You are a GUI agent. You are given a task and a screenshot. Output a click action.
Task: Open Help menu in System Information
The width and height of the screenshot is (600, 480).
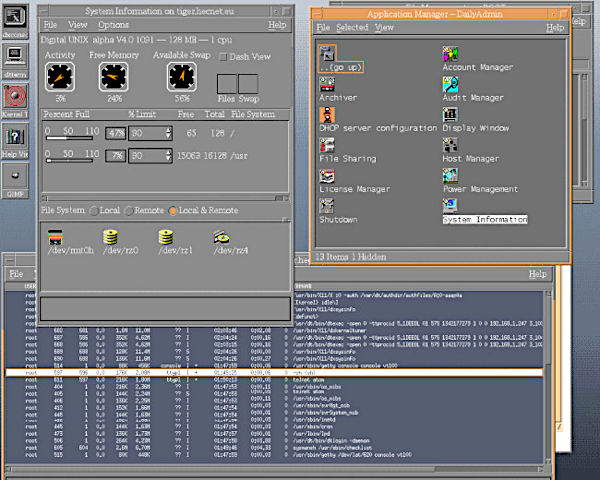277,25
